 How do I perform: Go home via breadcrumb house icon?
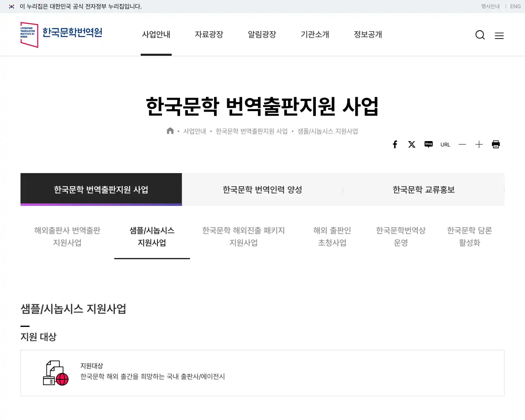(x=170, y=131)
